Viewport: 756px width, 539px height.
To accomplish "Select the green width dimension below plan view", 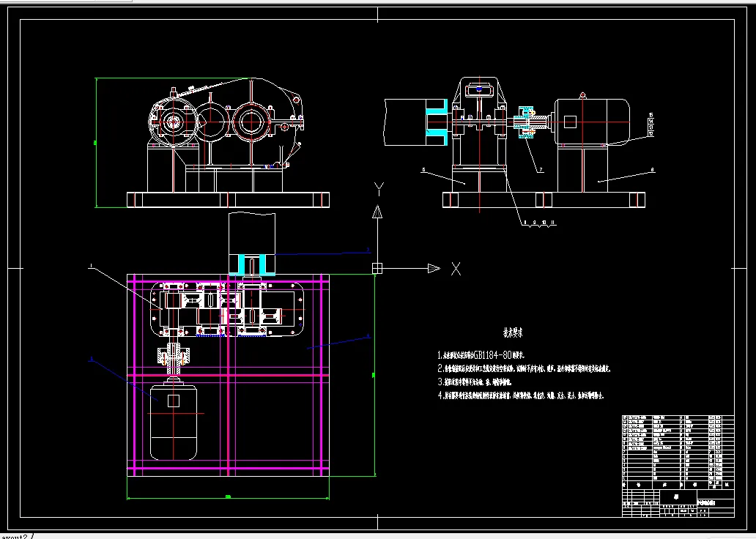I will 228,497.
